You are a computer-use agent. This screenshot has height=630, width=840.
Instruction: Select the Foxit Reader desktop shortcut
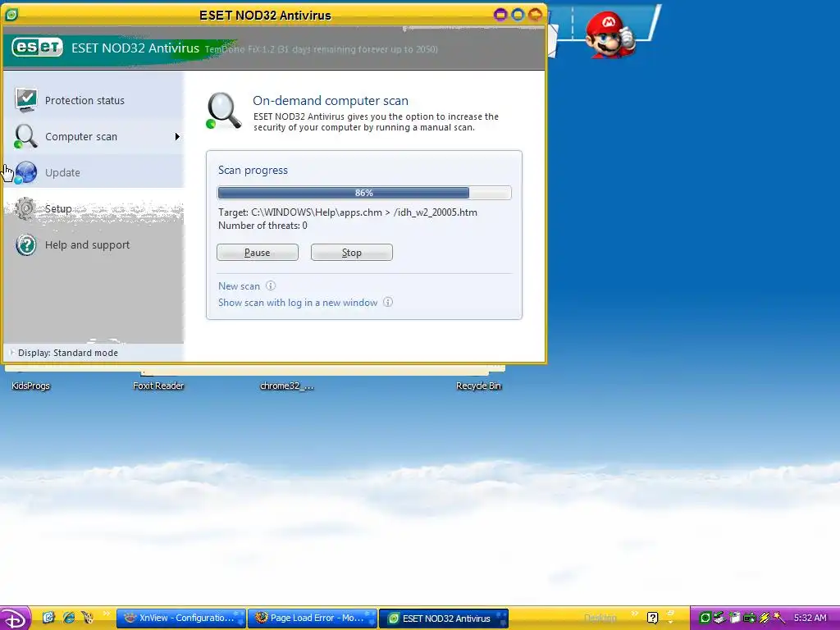point(158,386)
